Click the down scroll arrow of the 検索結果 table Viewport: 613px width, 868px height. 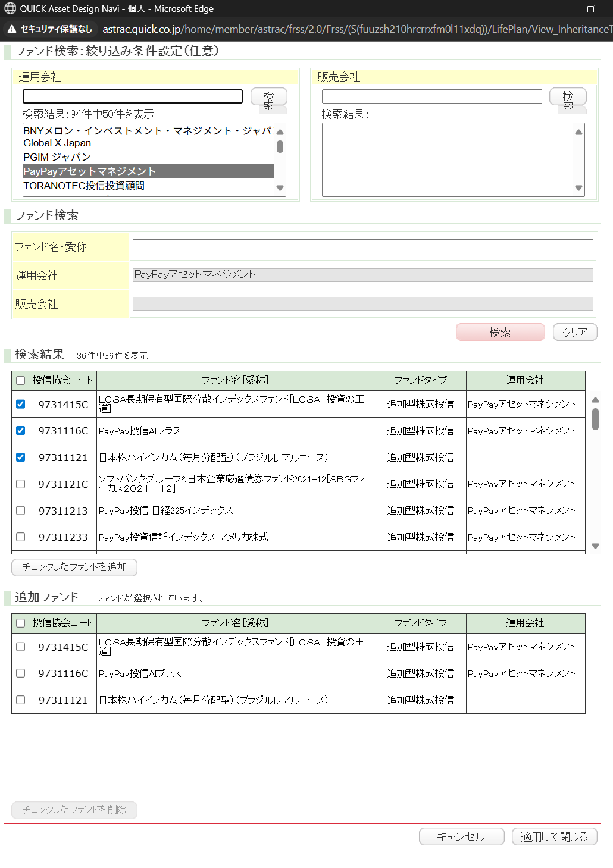595,546
